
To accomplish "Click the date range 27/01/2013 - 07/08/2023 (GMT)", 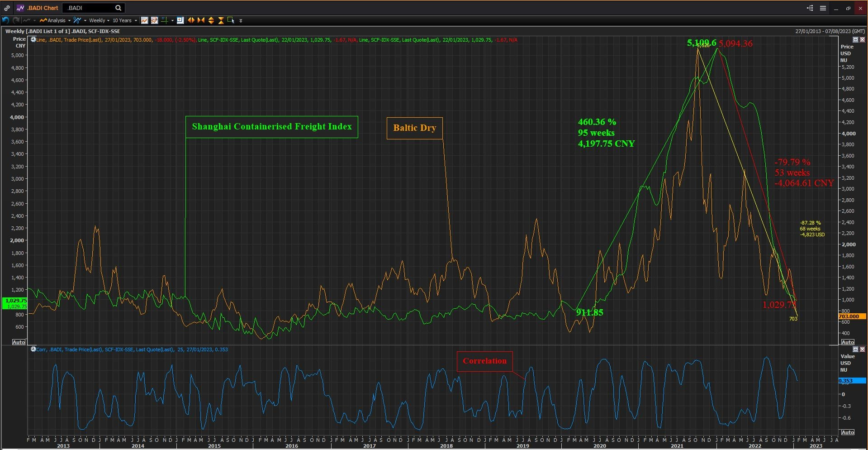I will coord(830,31).
